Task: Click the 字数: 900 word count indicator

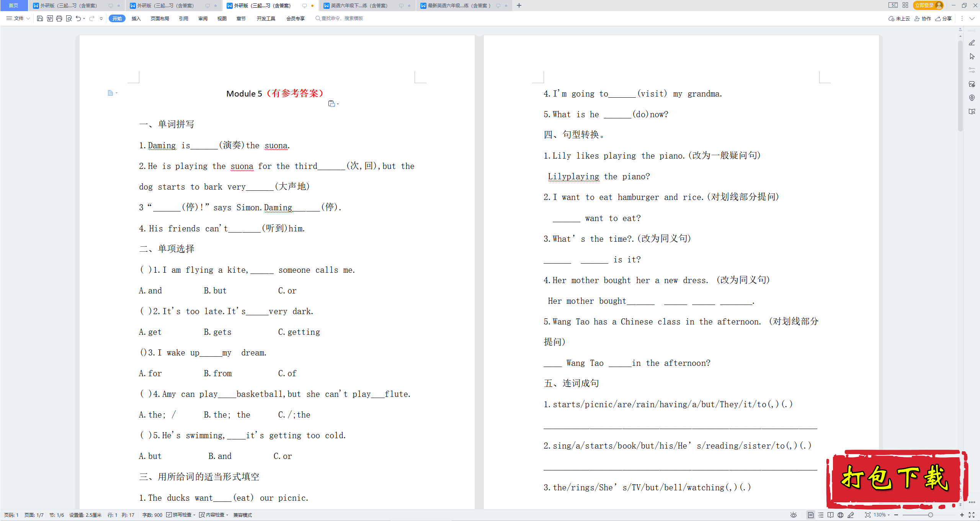Action: (152, 515)
